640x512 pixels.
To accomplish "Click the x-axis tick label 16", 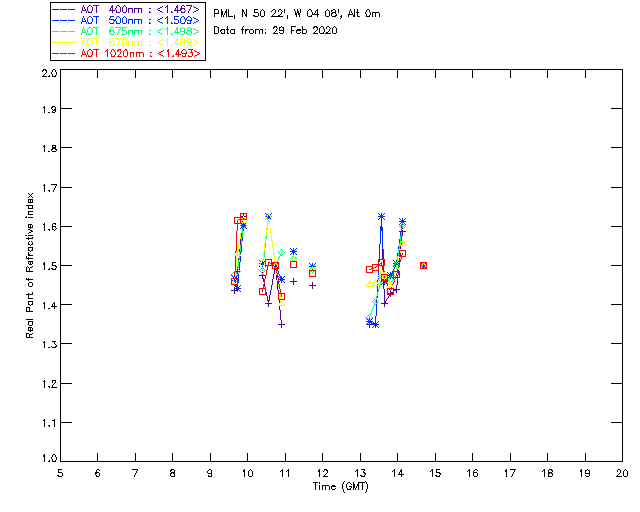I will pyautogui.click(x=473, y=473).
